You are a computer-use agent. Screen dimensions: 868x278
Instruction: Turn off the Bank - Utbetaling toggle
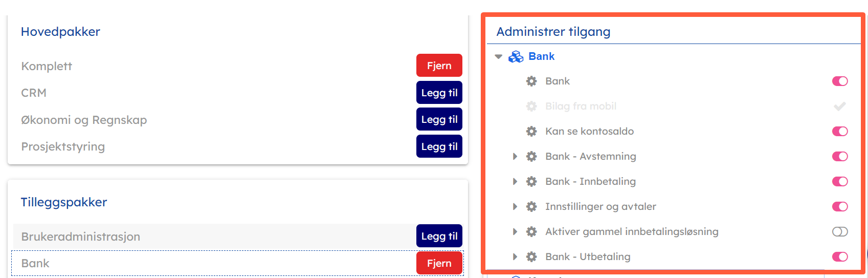coord(839,257)
